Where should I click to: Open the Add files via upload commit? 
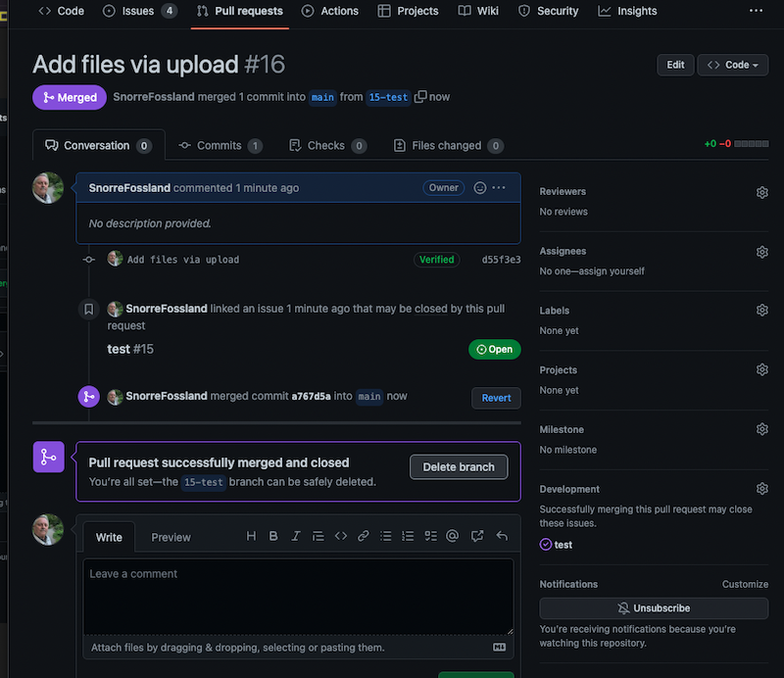pyautogui.click(x=183, y=260)
